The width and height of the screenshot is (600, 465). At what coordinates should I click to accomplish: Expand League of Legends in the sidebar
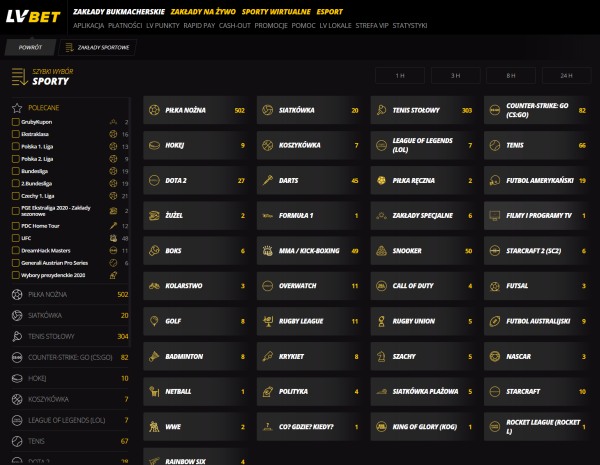[x=70, y=420]
